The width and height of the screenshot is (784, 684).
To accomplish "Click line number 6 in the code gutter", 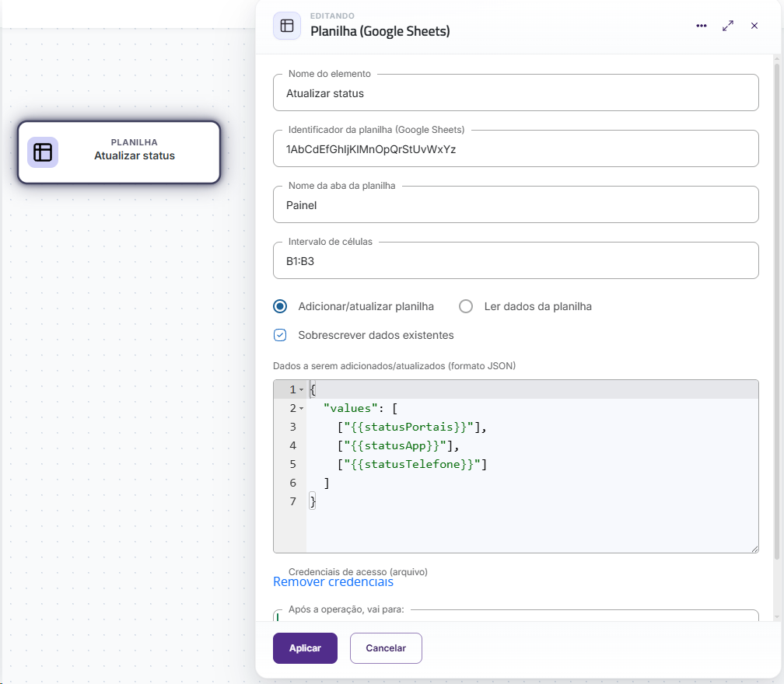I will tap(293, 483).
